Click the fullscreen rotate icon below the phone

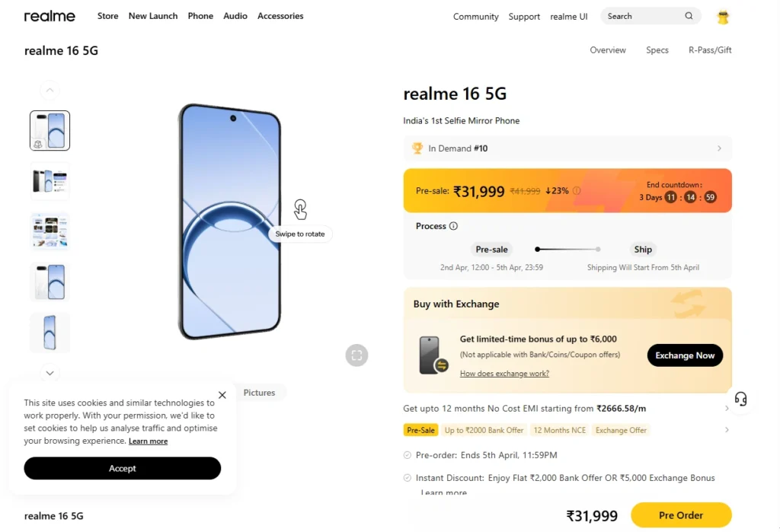tap(356, 355)
